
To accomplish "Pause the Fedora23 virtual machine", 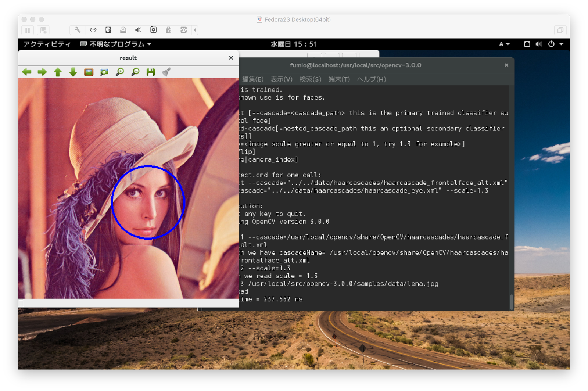I will (28, 30).
